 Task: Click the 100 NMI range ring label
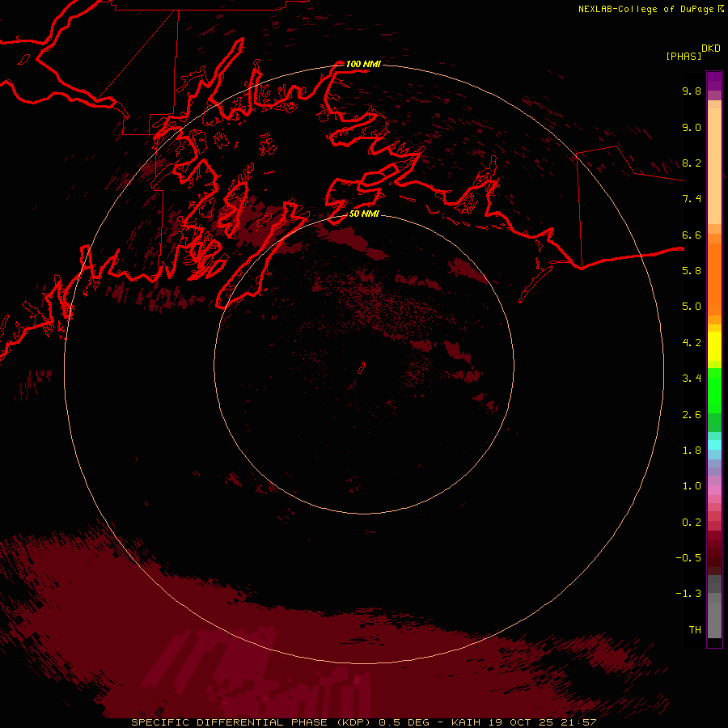coord(363,64)
